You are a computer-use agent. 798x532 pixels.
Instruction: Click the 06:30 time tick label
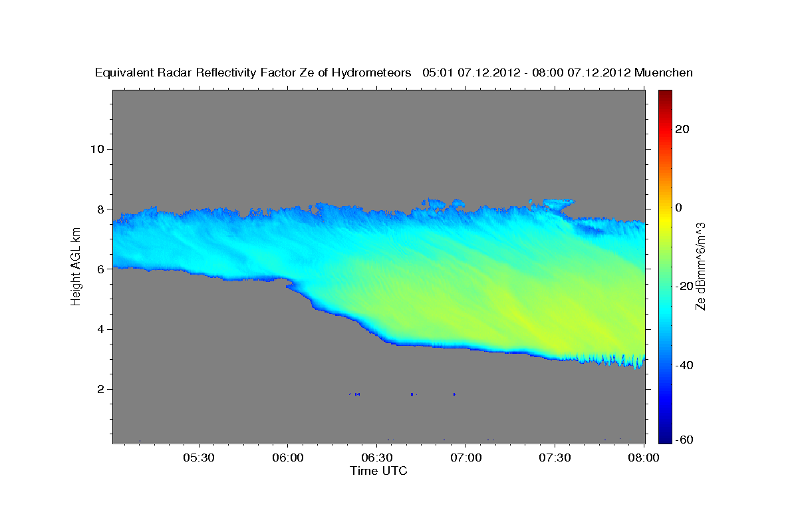tap(376, 458)
